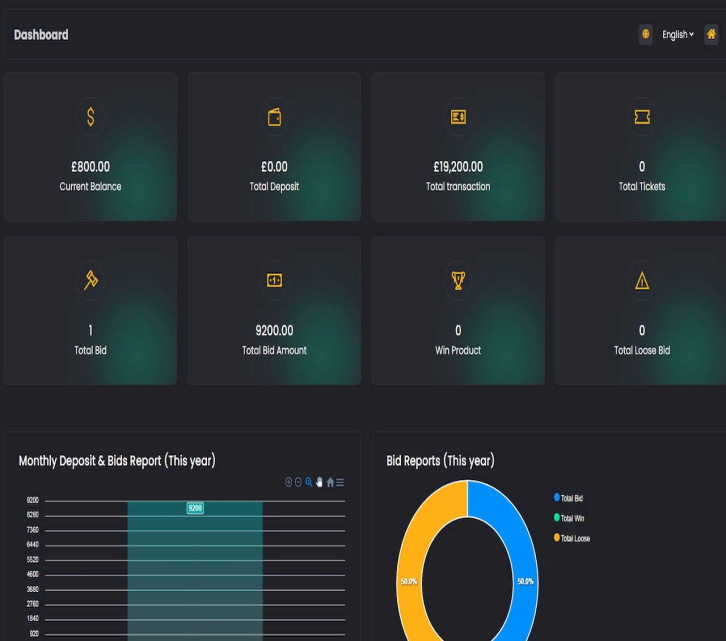Click the Total Win legend label
Screen dimensions: 726x641
tap(572, 518)
